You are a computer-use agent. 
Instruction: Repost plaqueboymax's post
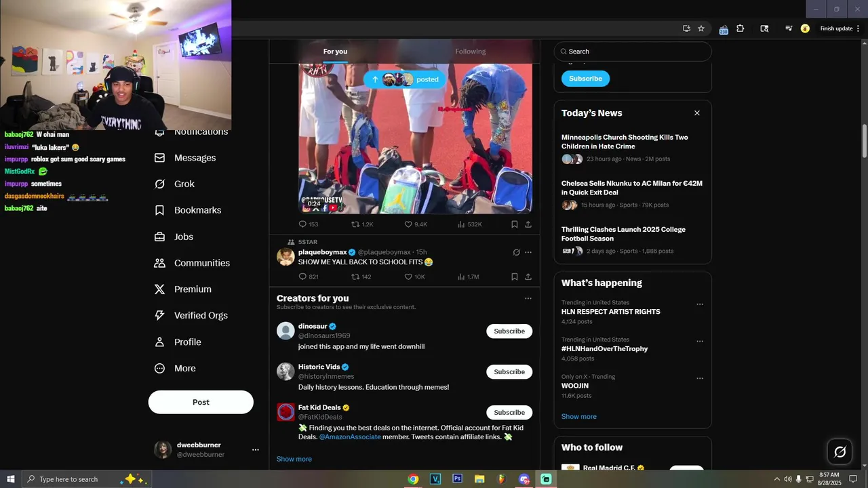[361, 277]
